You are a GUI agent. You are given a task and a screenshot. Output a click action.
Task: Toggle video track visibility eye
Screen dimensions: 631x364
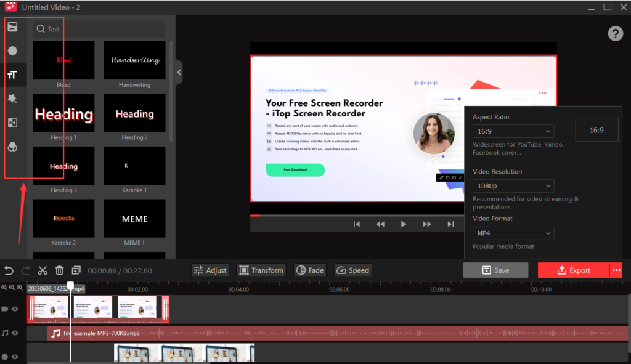tap(15, 309)
